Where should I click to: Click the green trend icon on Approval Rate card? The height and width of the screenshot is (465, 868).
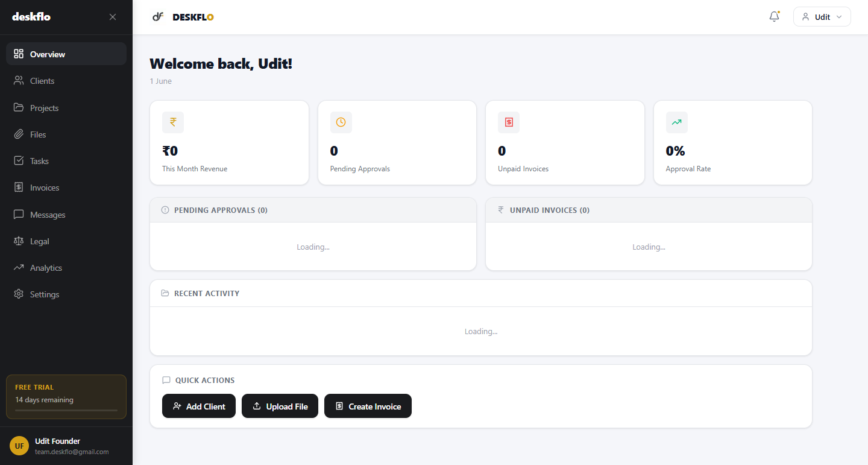click(677, 122)
